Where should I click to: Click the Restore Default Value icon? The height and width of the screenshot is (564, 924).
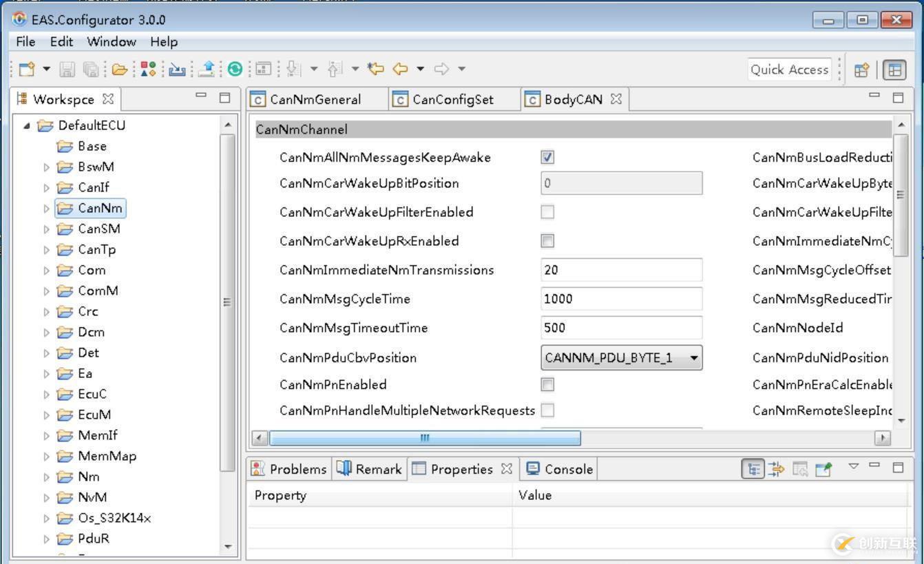coord(799,470)
